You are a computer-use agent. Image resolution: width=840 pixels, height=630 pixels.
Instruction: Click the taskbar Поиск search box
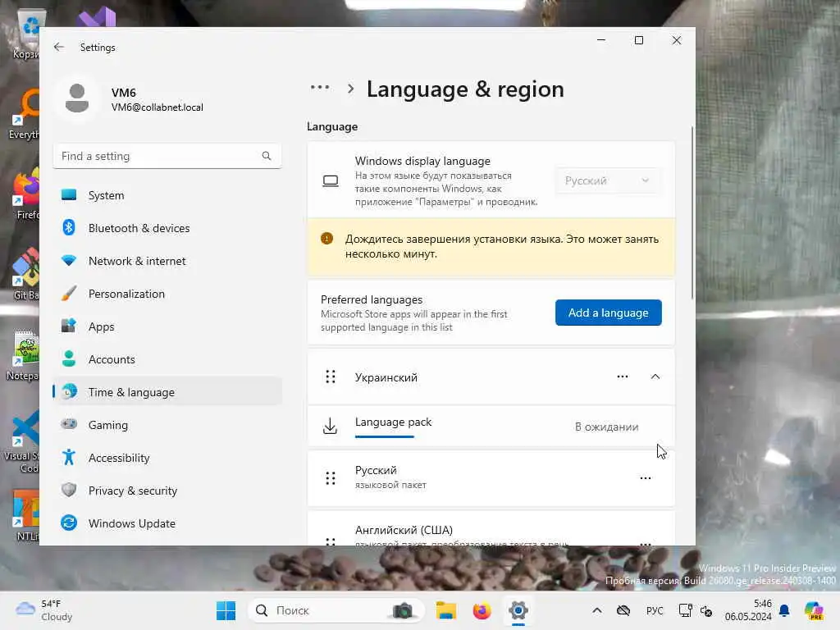[x=336, y=610]
